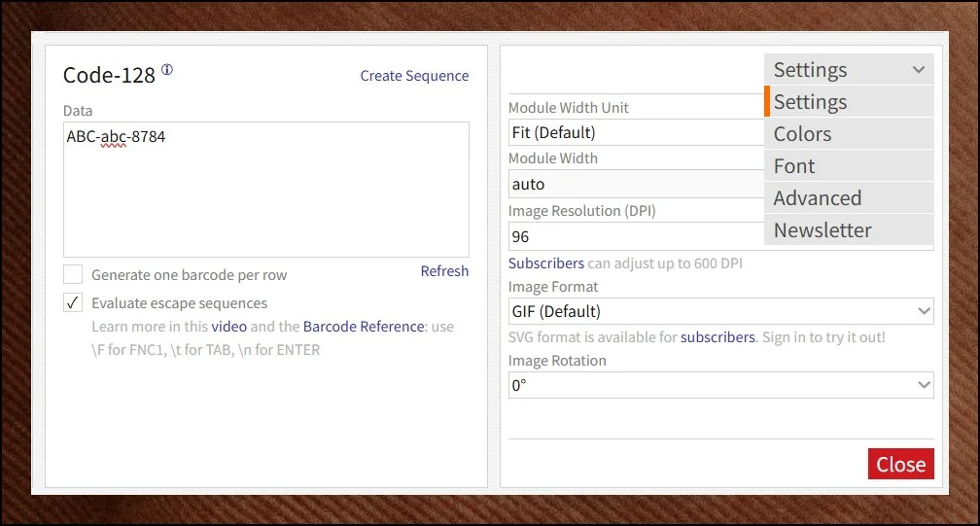Open the Barcode Reference link

coord(364,327)
